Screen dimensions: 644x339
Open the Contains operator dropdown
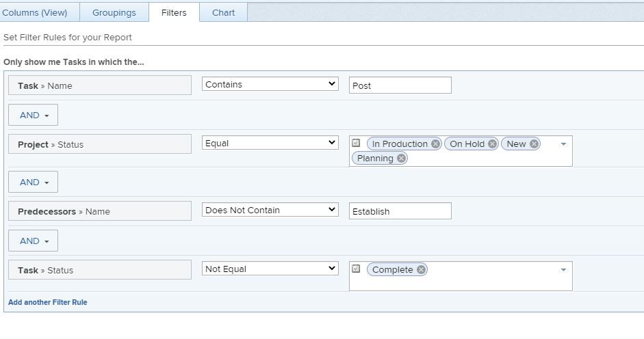pyautogui.click(x=270, y=84)
